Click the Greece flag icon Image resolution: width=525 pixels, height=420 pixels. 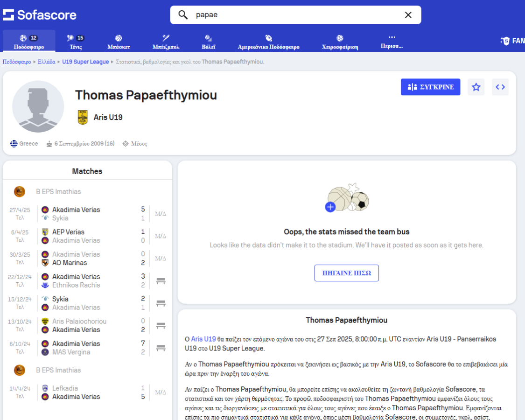(14, 144)
